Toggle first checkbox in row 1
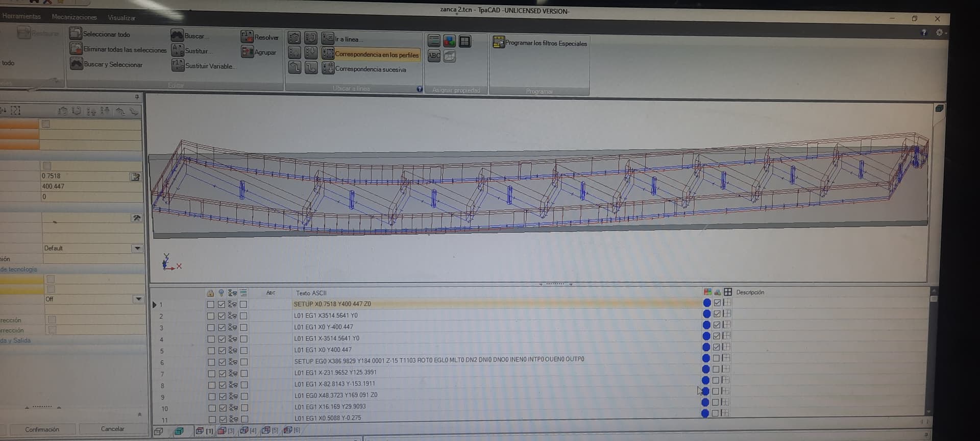The image size is (980, 441). pyautogui.click(x=210, y=305)
